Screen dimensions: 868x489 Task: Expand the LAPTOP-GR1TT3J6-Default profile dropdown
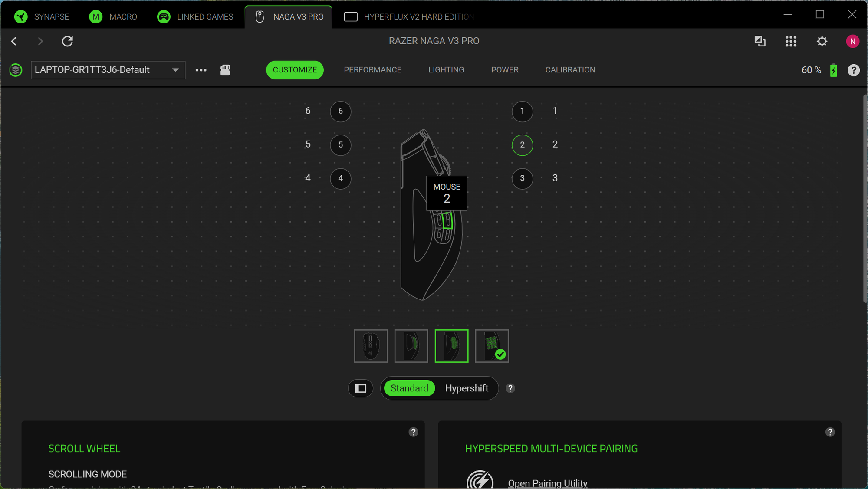point(108,70)
